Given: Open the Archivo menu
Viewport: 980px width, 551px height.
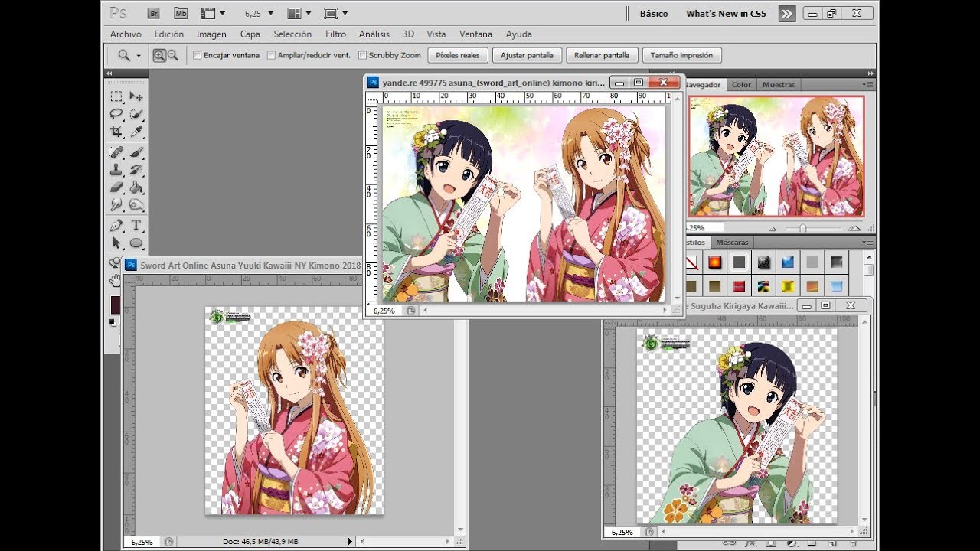Looking at the screenshot, I should pyautogui.click(x=126, y=34).
